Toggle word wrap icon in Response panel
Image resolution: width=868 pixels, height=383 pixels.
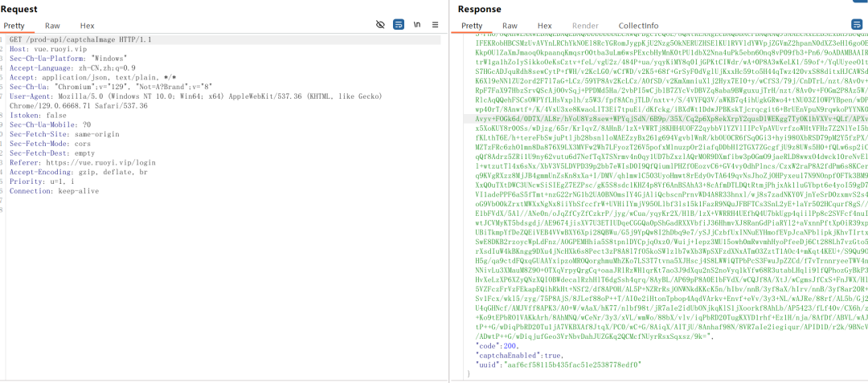point(856,24)
